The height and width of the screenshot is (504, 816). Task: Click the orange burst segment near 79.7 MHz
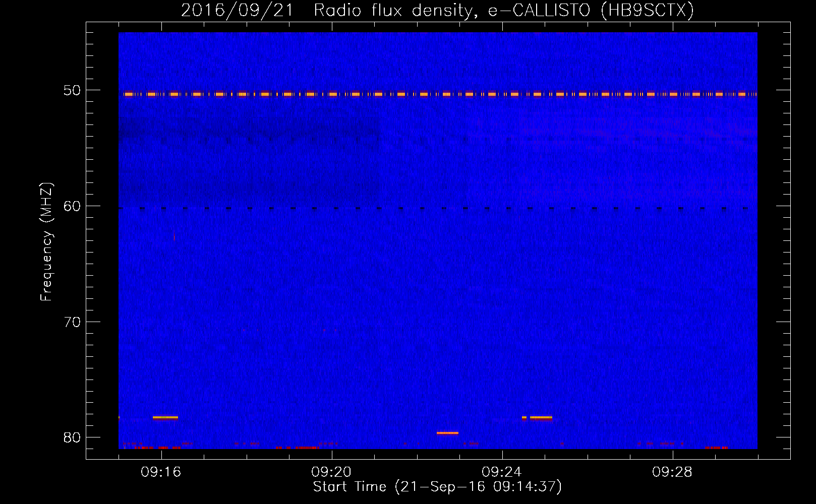[x=447, y=433]
